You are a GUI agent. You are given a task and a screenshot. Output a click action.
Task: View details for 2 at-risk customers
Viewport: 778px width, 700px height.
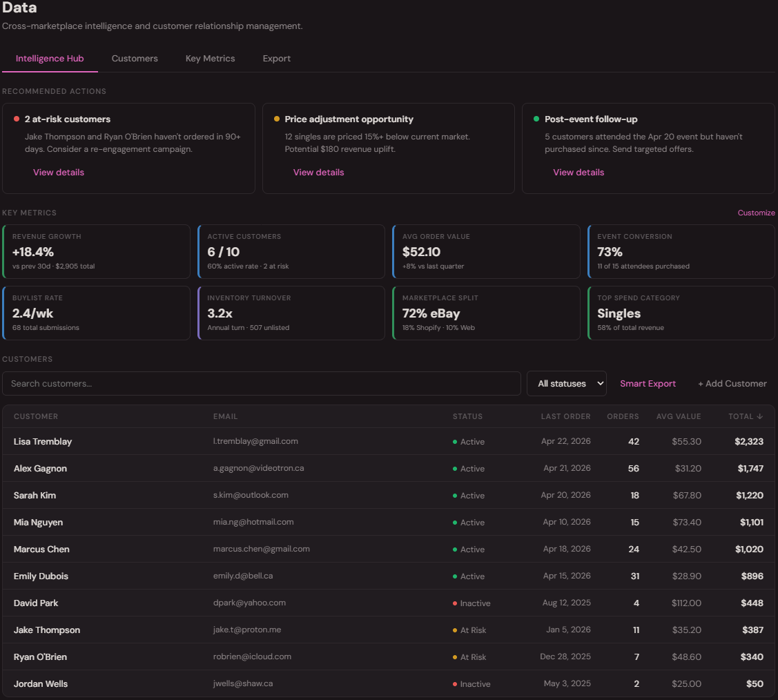(59, 172)
